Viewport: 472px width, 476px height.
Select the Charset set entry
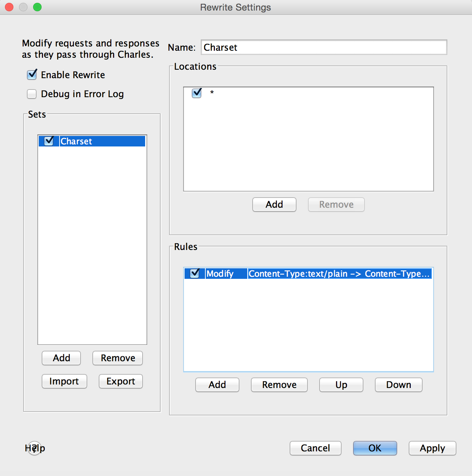tap(101, 141)
